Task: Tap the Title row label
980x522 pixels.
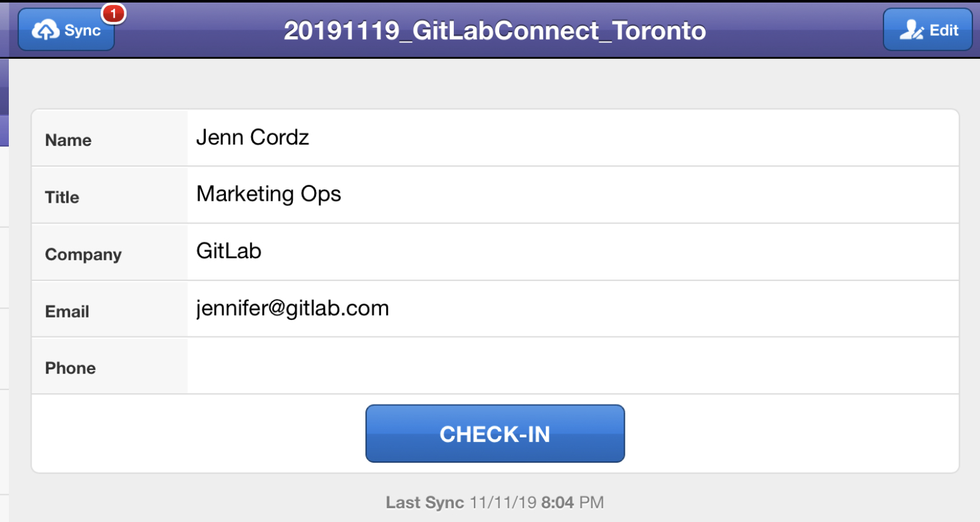Action: tap(62, 197)
